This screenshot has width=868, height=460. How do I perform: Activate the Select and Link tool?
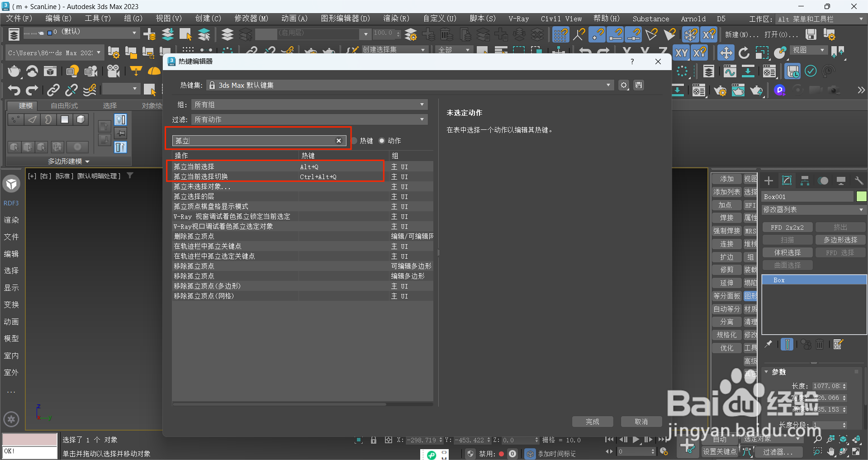[54, 89]
